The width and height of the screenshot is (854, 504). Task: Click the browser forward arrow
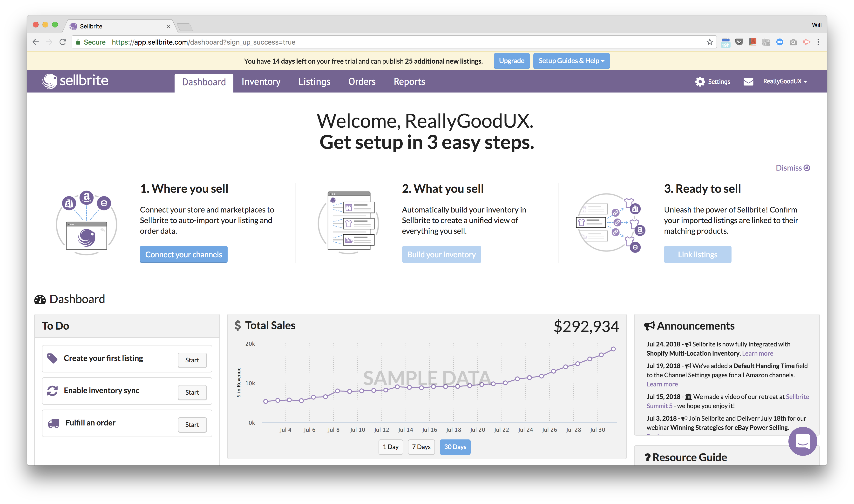point(49,42)
